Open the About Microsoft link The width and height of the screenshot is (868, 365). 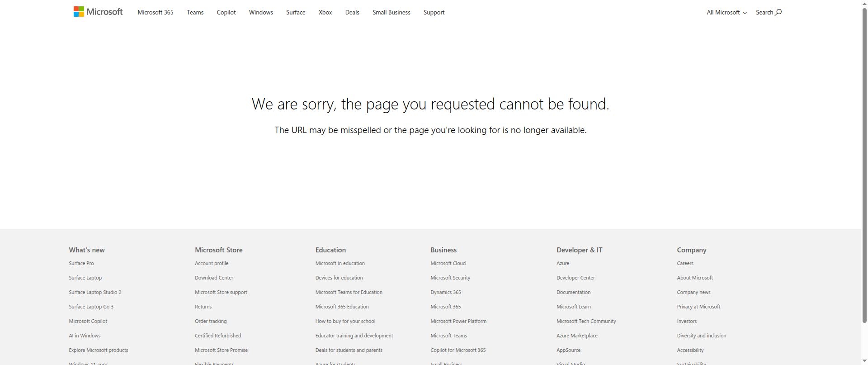pos(695,278)
